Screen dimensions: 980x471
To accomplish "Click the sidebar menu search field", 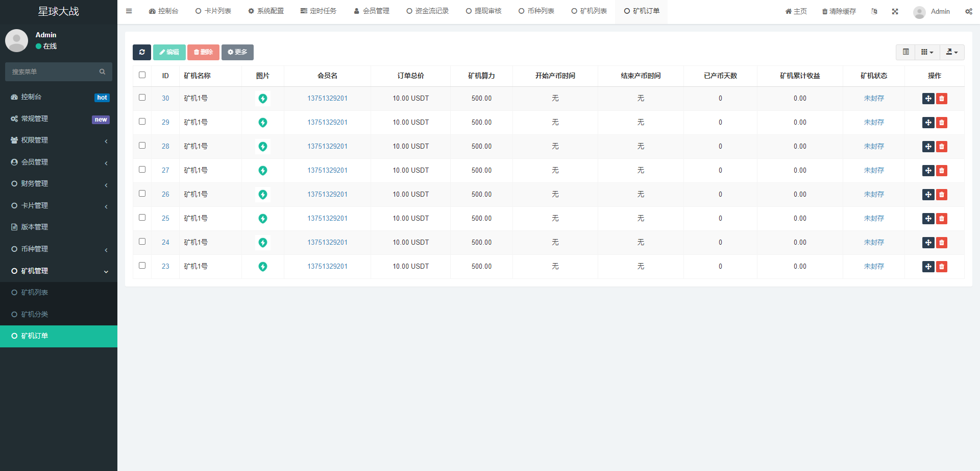I will [x=54, y=72].
